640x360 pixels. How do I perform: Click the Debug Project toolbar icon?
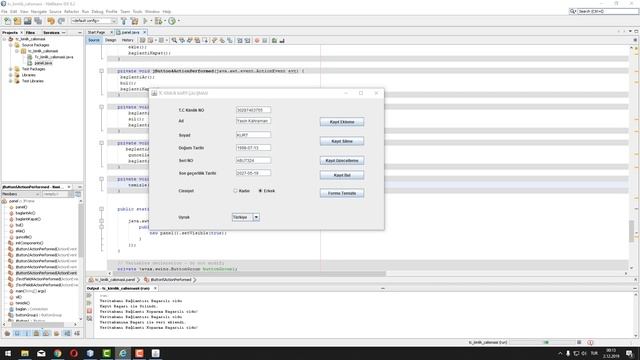click(x=158, y=21)
